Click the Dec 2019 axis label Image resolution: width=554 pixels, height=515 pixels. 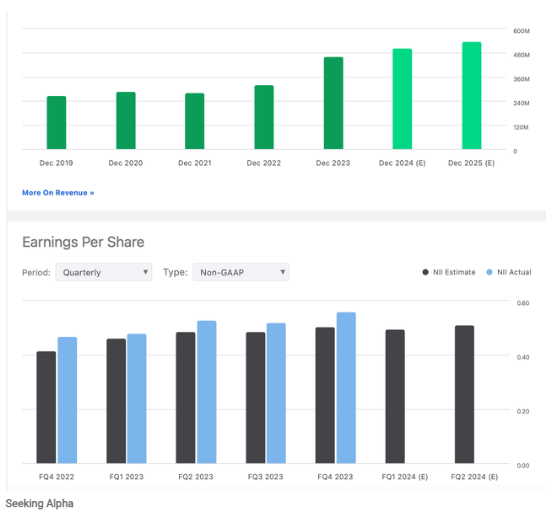[56, 163]
